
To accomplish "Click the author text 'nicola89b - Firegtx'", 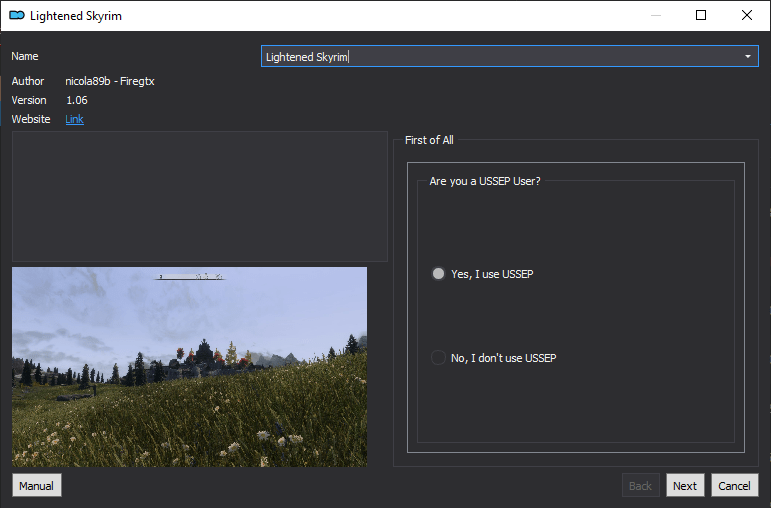I will coord(110,81).
